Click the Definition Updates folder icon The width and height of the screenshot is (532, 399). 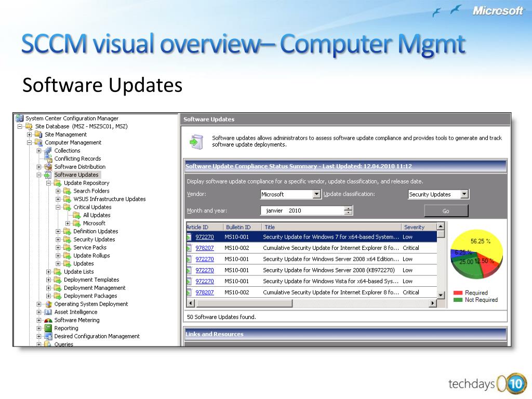tap(67, 231)
